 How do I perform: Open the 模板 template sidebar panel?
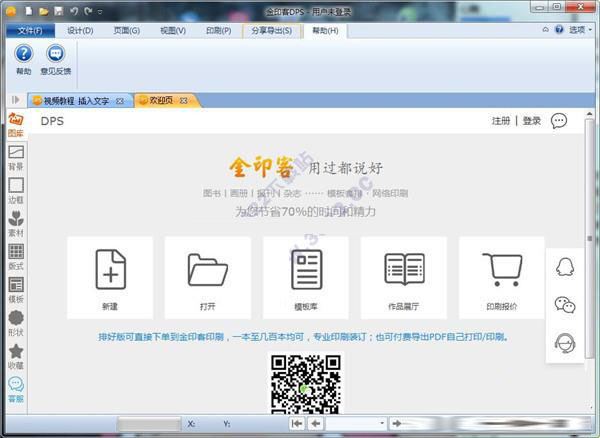click(x=16, y=290)
